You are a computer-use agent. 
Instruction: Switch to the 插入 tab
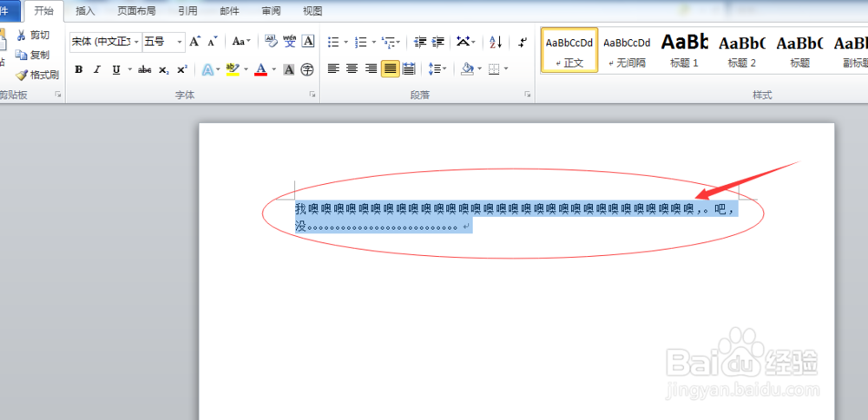[x=85, y=11]
